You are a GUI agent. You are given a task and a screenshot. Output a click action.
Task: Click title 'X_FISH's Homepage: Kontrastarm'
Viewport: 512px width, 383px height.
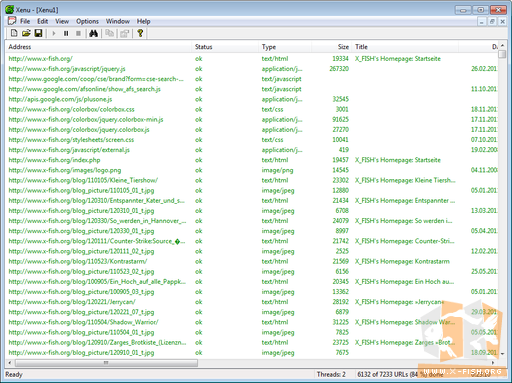pos(402,261)
